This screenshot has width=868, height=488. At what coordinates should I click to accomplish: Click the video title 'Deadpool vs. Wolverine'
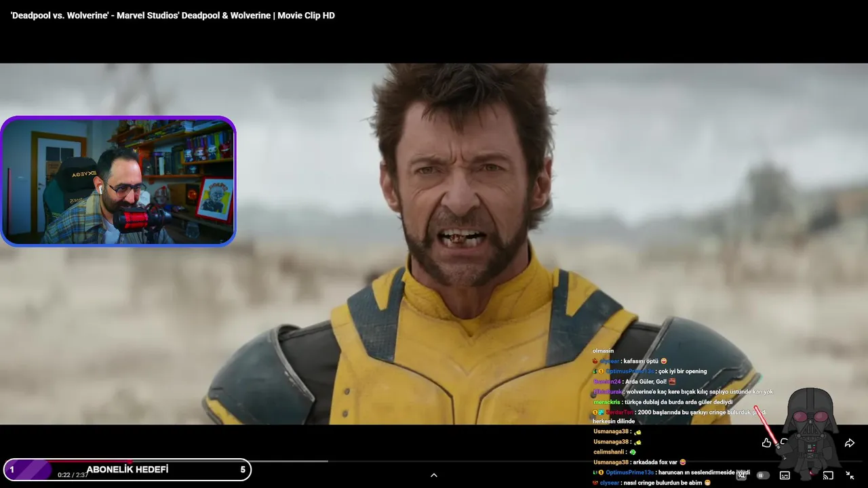tap(173, 16)
